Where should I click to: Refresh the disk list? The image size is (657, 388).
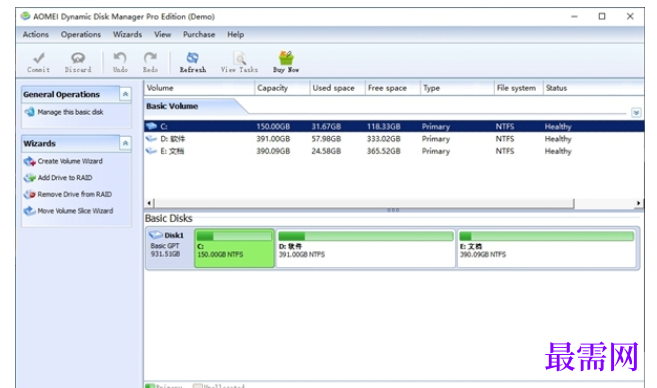[x=193, y=62]
